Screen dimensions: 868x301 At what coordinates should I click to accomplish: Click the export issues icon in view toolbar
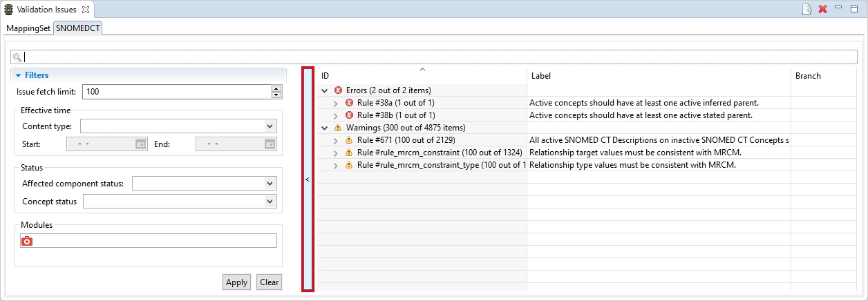806,9
